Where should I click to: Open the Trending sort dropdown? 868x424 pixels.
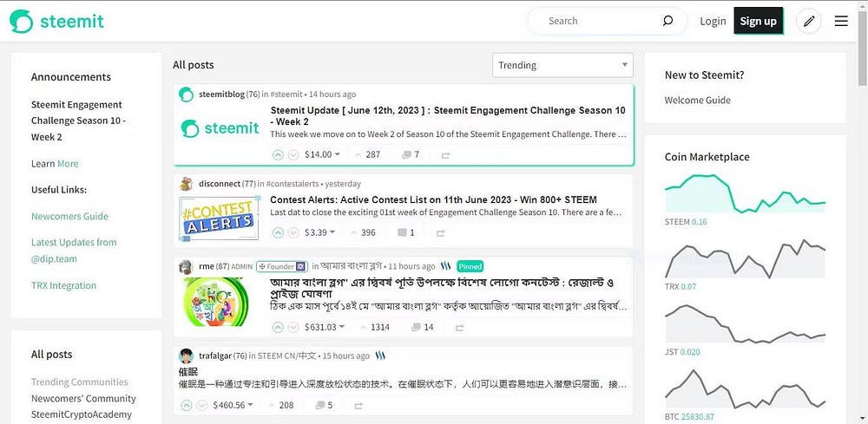(x=562, y=65)
